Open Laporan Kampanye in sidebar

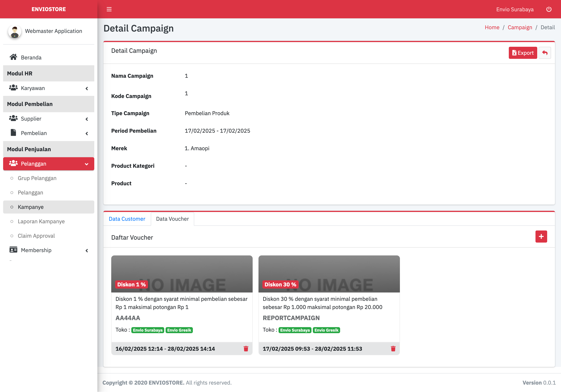41,221
